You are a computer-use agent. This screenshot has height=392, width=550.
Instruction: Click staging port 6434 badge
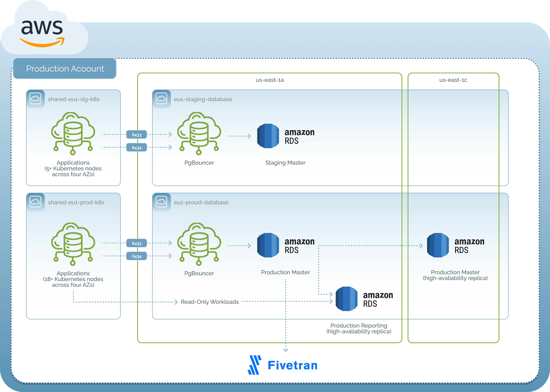[136, 148]
